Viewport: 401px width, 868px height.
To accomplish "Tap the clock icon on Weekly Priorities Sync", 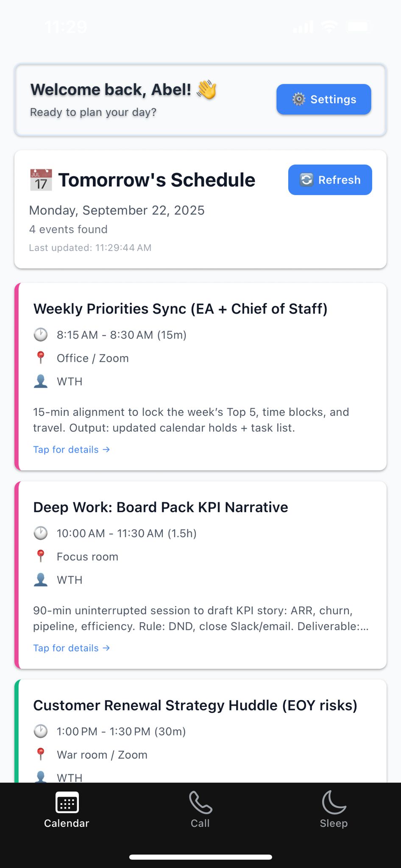I will pos(40,334).
